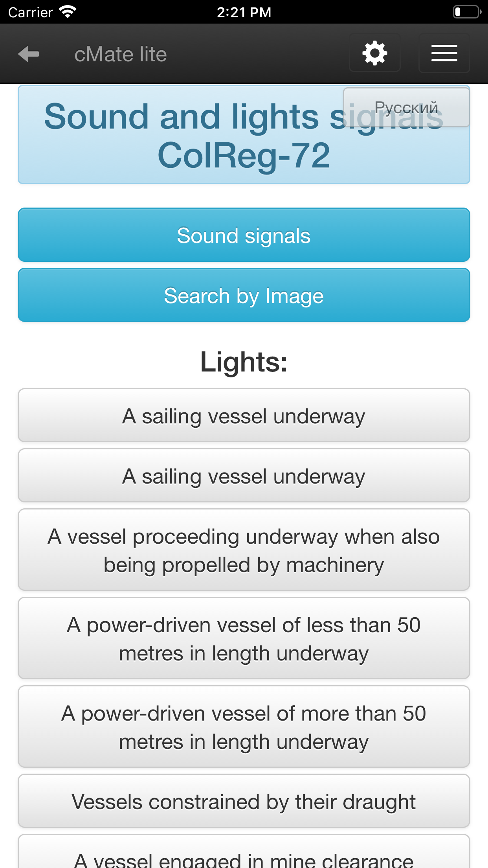Image resolution: width=488 pixels, height=868 pixels.
Task: Tap the cMate lite title
Action: click(121, 54)
